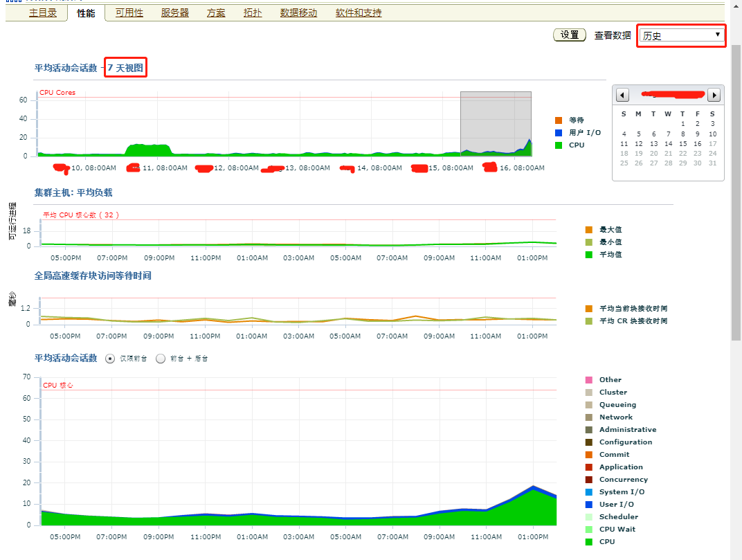
Task: Click the 最大值 legend square
Action: [590, 229]
